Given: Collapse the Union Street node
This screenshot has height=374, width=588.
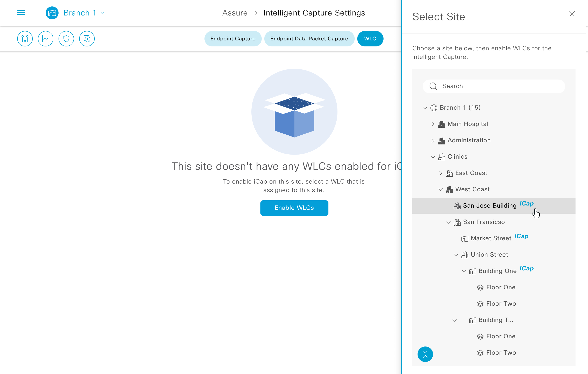Looking at the screenshot, I should coord(456,255).
